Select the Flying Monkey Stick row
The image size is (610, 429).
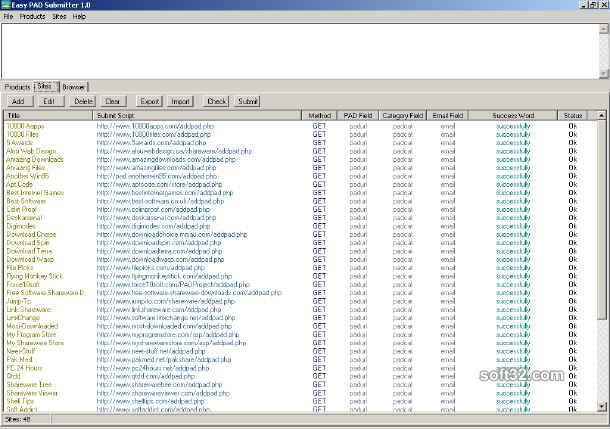(300, 276)
